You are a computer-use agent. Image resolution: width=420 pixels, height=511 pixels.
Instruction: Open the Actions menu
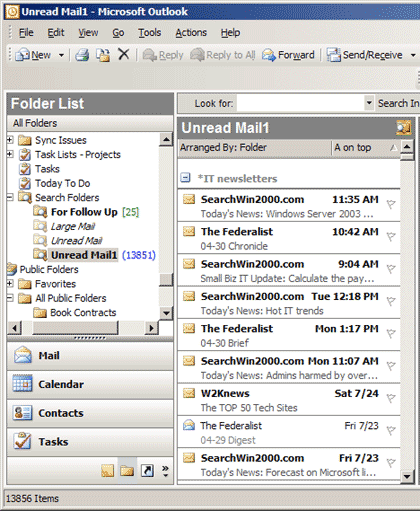tap(191, 32)
